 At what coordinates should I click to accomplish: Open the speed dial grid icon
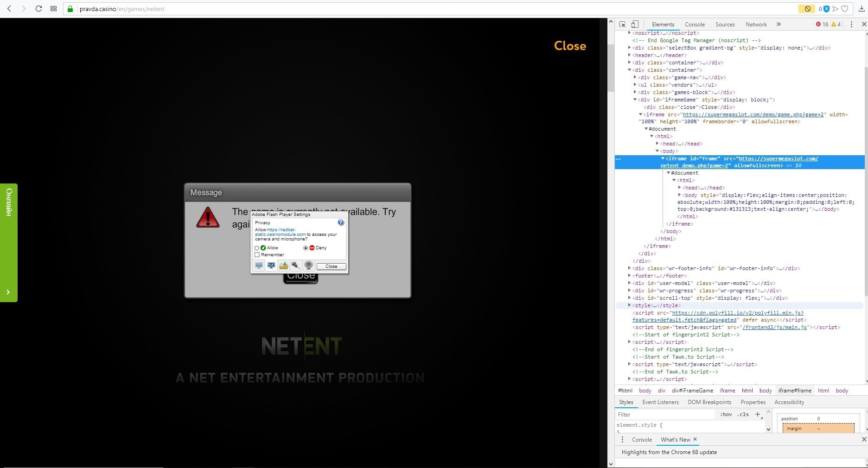(x=53, y=9)
